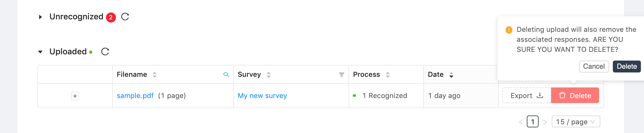Expand the Unrecognized section

(40, 17)
